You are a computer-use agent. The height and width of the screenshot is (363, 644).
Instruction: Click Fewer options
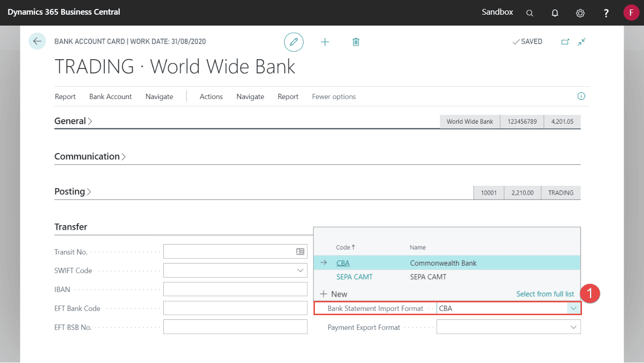click(x=334, y=97)
